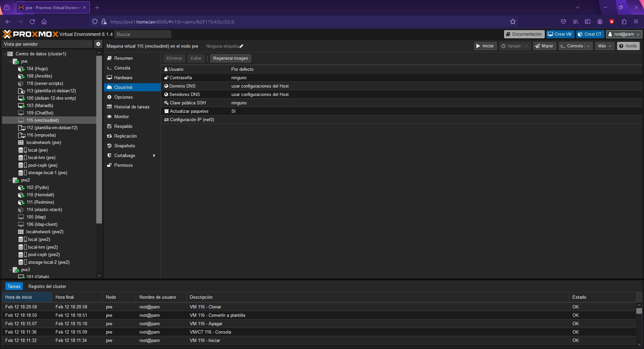Open the Permisos section
644x349 pixels.
[132, 165]
